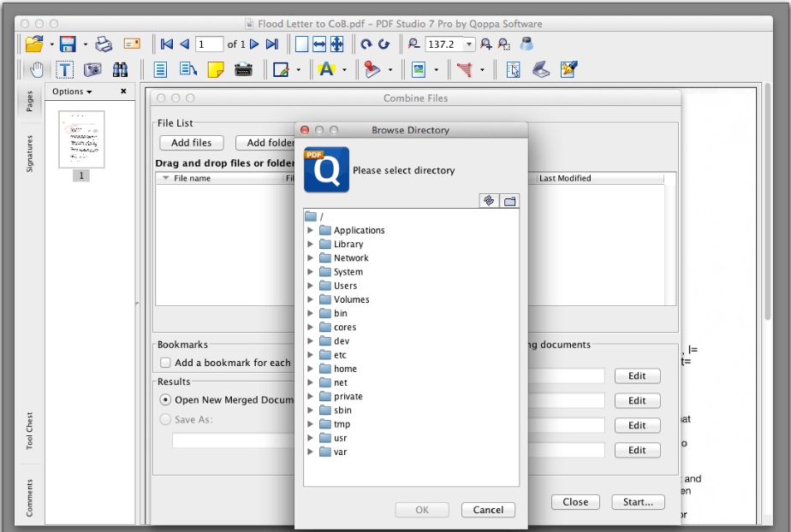Select Open New Merged Document radio button
This screenshot has width=791, height=532.
(x=164, y=399)
